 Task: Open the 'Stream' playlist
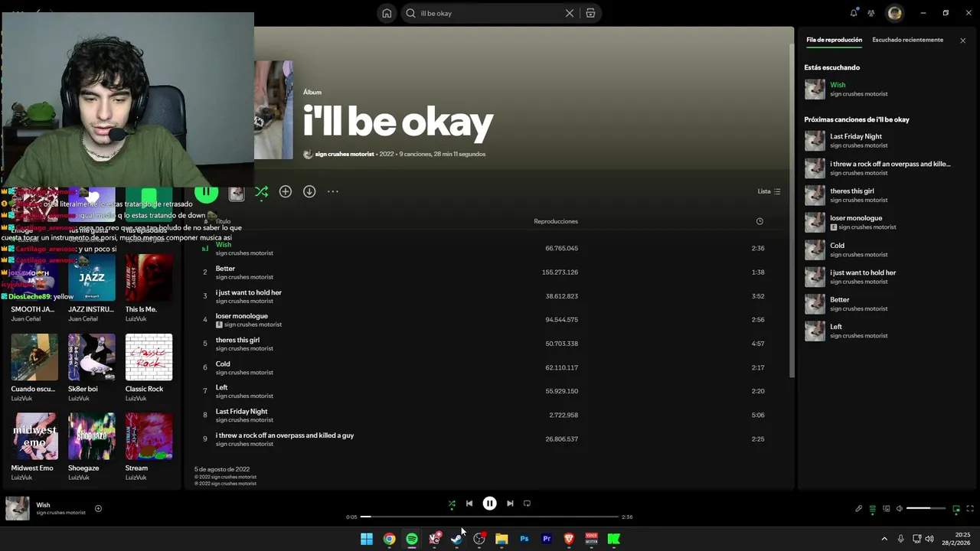(149, 436)
